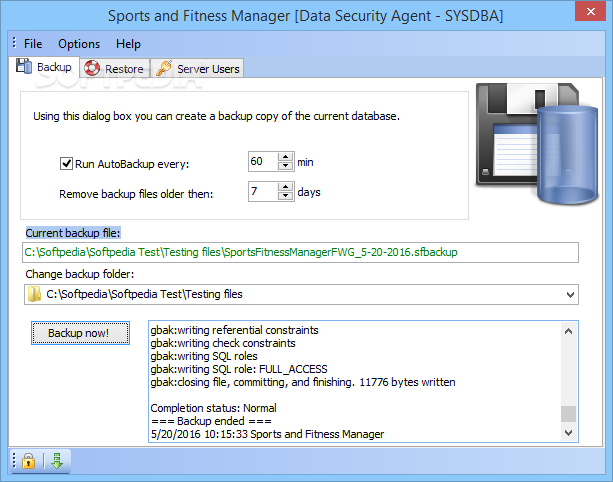Image resolution: width=613 pixels, height=482 pixels.
Task: Click '=== Backup ended ===' log line
Action: coord(211,421)
